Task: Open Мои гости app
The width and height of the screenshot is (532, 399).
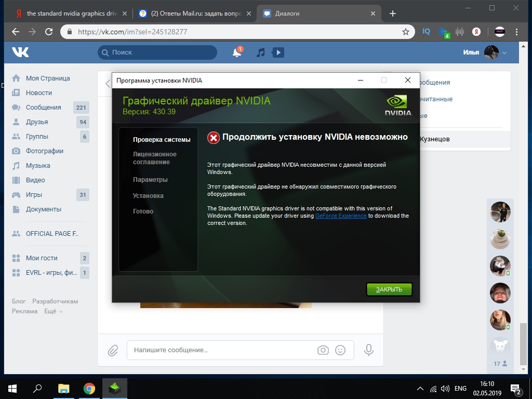Action: 42,258
